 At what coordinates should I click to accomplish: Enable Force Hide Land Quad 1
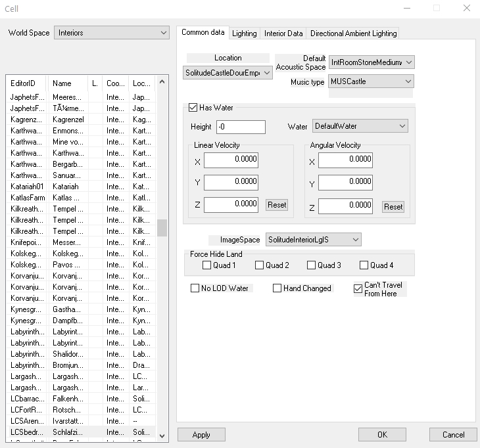click(x=207, y=265)
